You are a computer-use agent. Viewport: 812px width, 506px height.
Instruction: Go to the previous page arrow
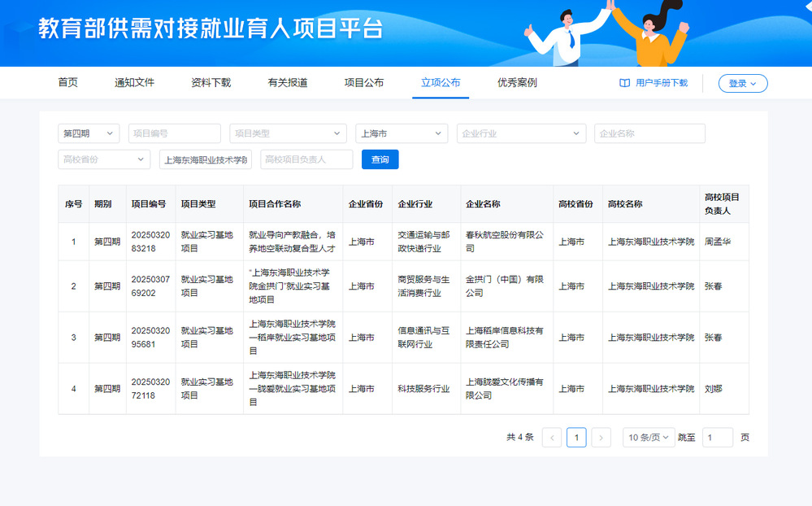551,438
